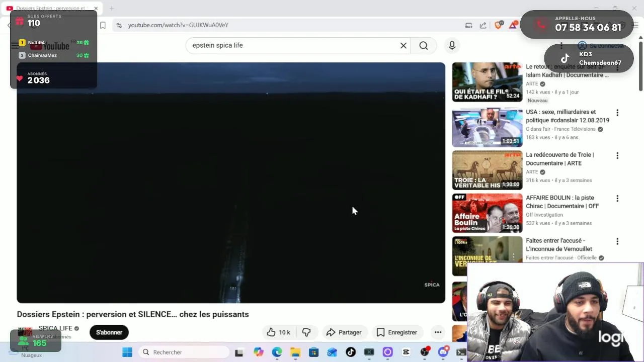Image resolution: width=644 pixels, height=362 pixels.
Task: Open the Brave Rewards triangle icon
Action: click(513, 25)
